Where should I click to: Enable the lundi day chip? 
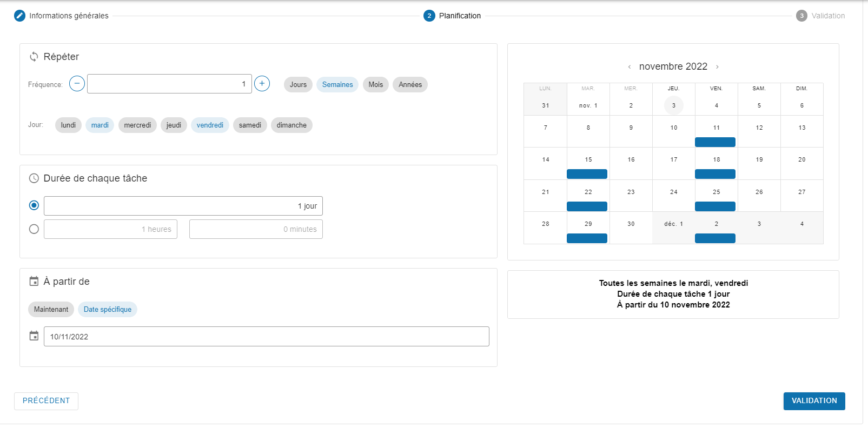pyautogui.click(x=68, y=125)
